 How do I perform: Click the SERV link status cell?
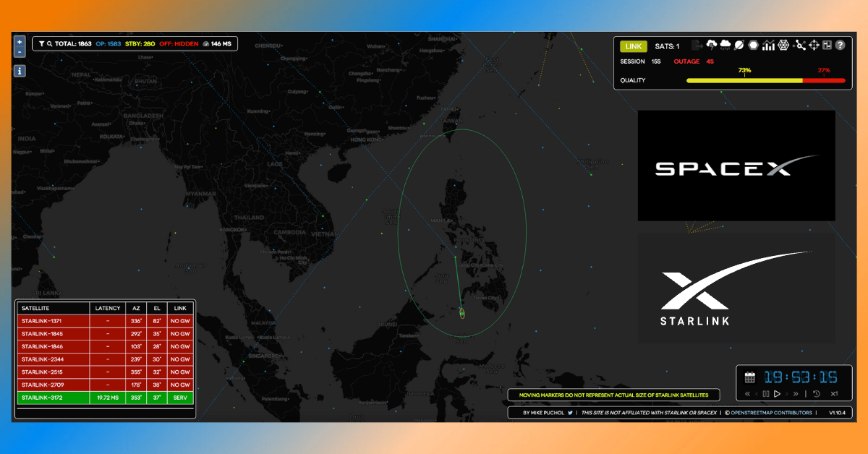179,398
